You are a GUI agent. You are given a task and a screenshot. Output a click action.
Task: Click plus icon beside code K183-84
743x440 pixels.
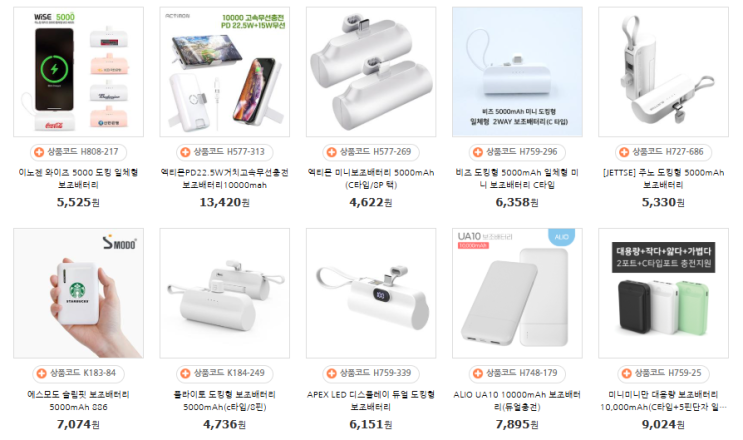[42, 373]
